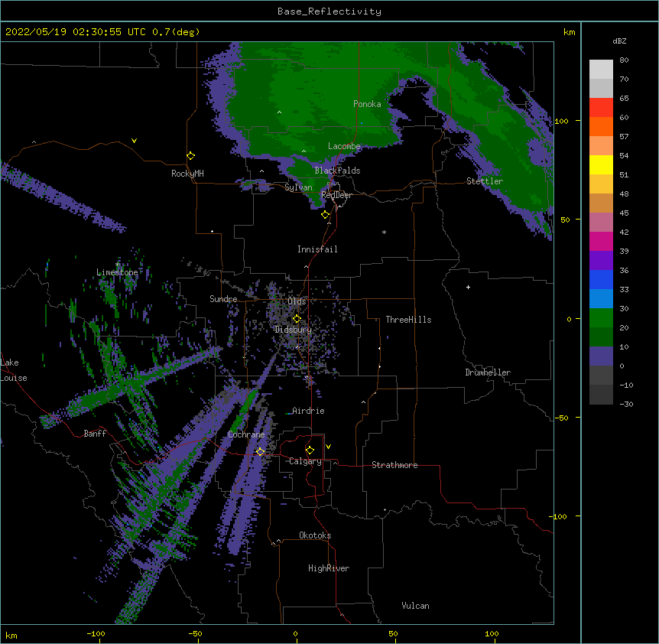Pick the dark green 10-20 dBZ swatch

click(x=601, y=337)
